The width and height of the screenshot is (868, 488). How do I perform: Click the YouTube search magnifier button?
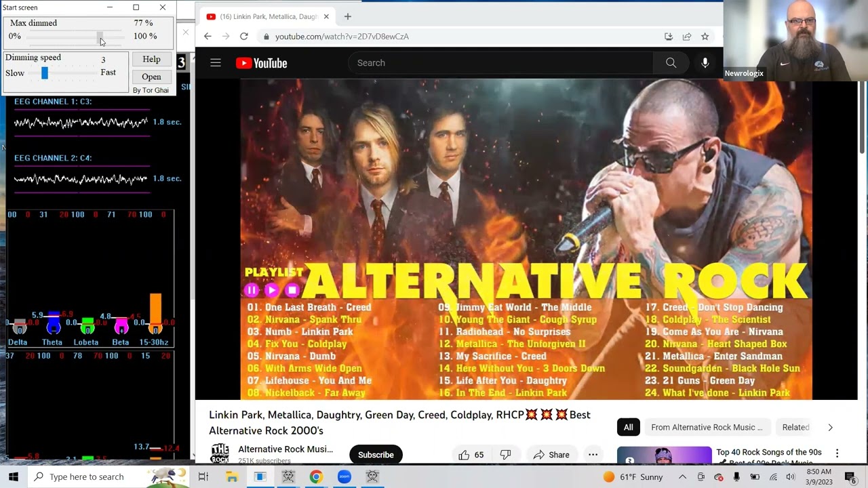pyautogui.click(x=671, y=63)
